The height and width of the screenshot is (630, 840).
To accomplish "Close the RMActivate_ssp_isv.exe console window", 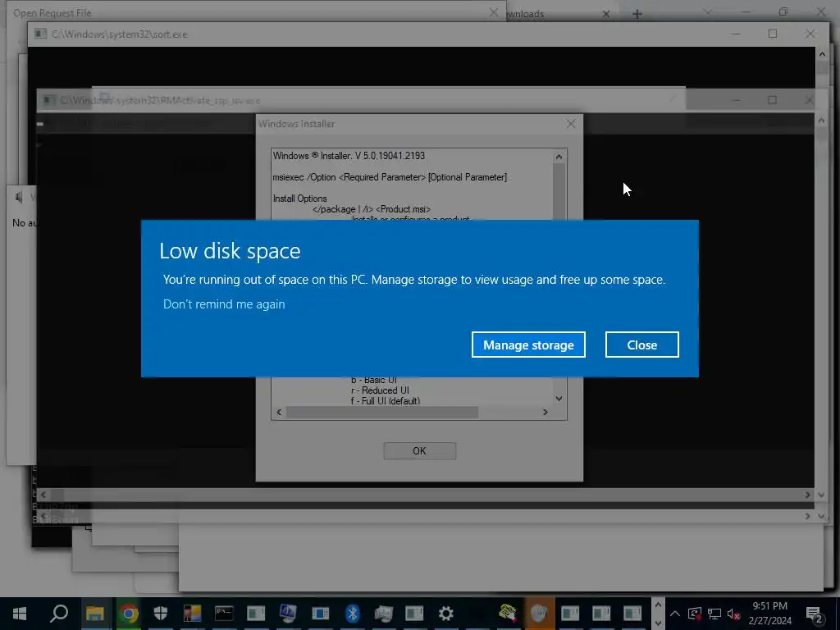I will point(809,100).
